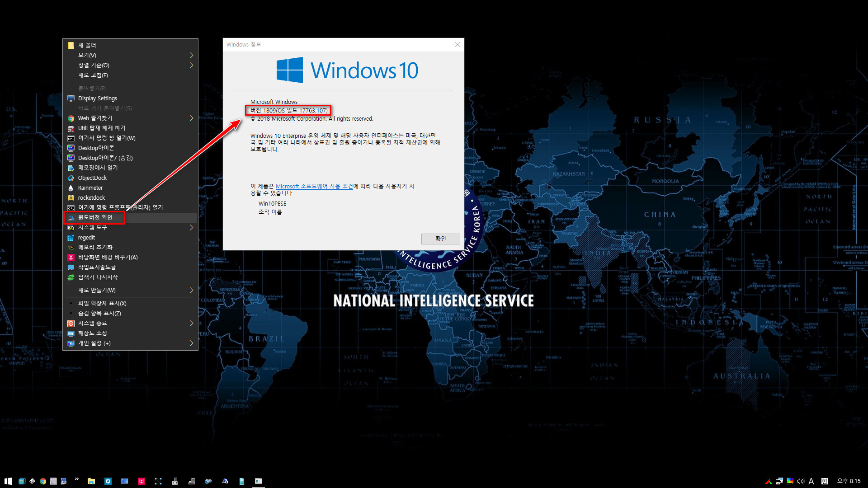This screenshot has width=868, height=488.
Task: Expand the 시스템 종료 submenu
Action: (130, 323)
